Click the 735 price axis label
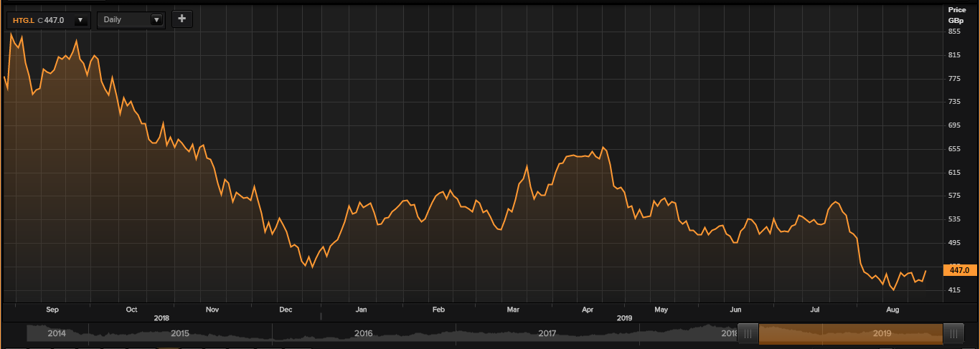Viewport: 980px width, 349px height. pos(954,102)
